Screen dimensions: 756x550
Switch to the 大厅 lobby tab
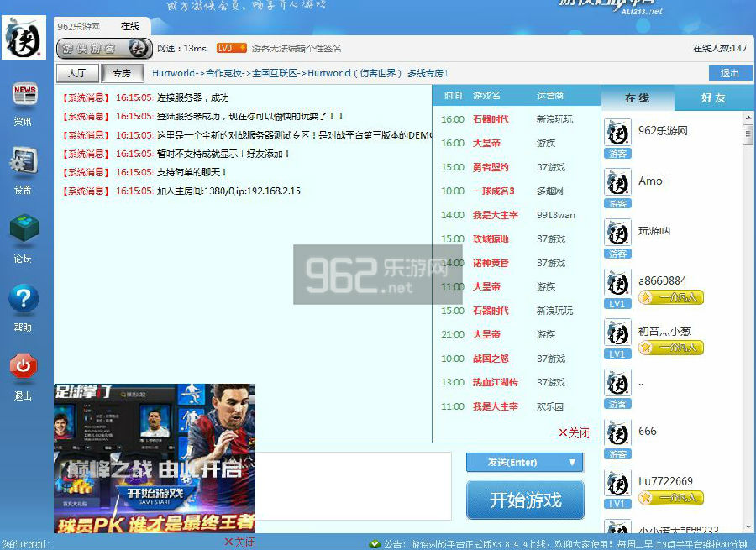(x=77, y=73)
